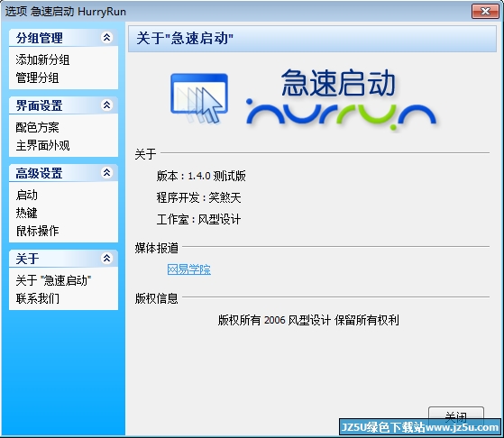Collapse the 高级设置 section chevron
504x438 pixels.
click(106, 173)
